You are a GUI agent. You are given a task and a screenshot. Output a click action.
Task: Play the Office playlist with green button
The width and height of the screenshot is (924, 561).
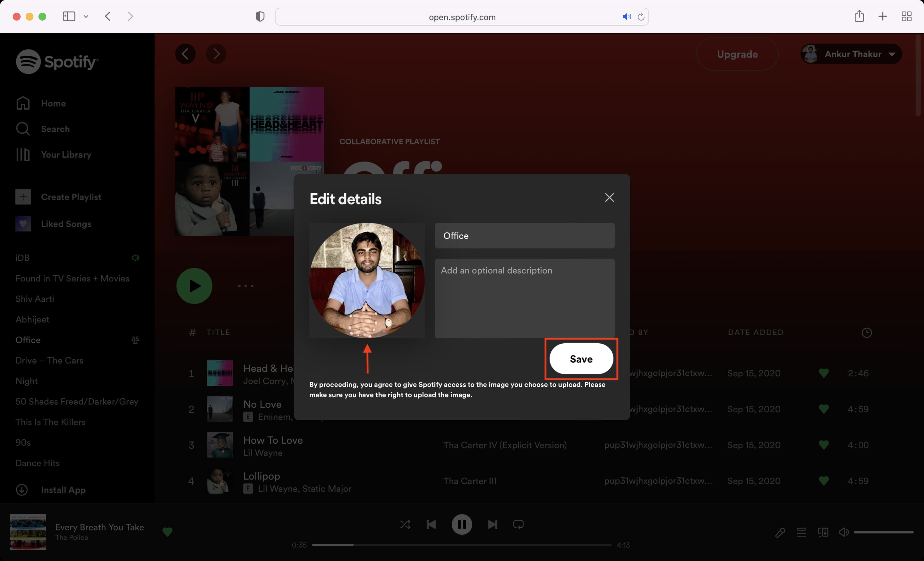coord(194,286)
